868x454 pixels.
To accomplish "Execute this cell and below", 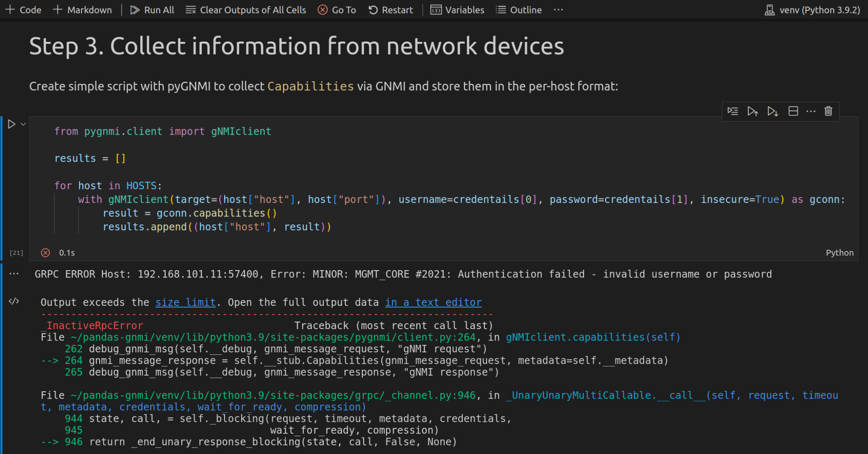I will point(773,111).
